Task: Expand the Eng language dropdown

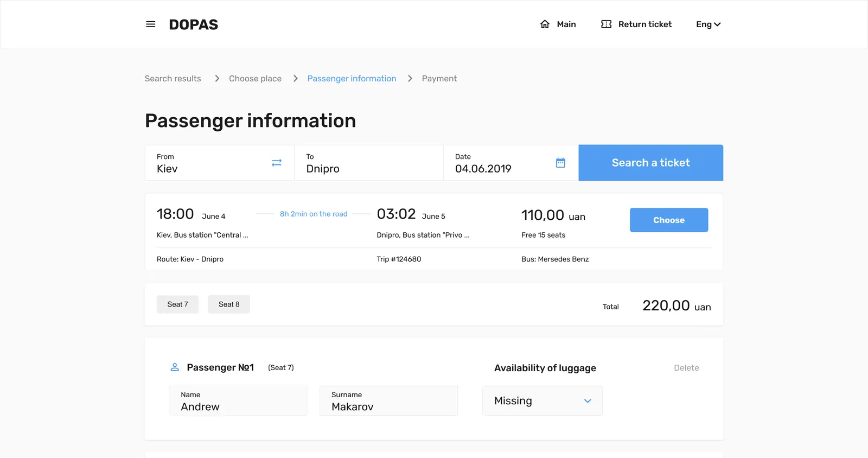Action: 708,24
